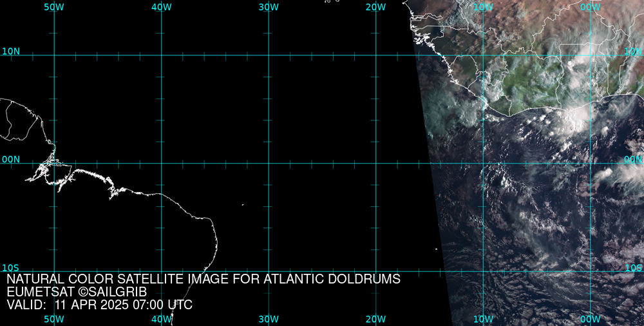
Task: Click the 10S latitude label on the right edge
Action: tap(634, 268)
